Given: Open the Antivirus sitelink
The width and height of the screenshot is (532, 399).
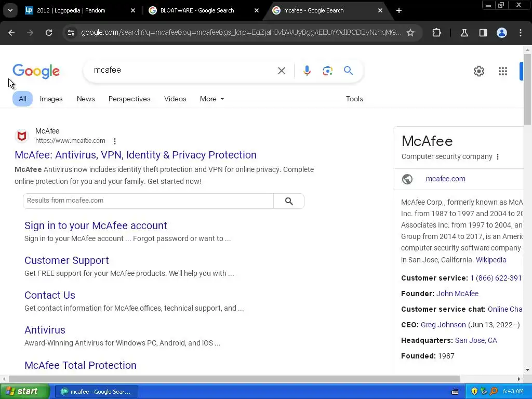Looking at the screenshot, I should click(45, 330).
